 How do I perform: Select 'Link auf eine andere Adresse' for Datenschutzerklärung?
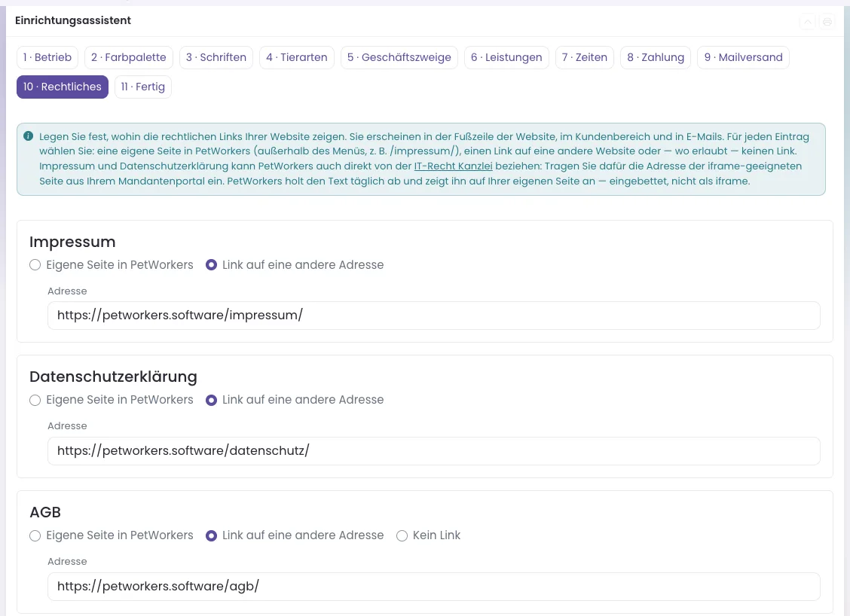pyautogui.click(x=212, y=400)
